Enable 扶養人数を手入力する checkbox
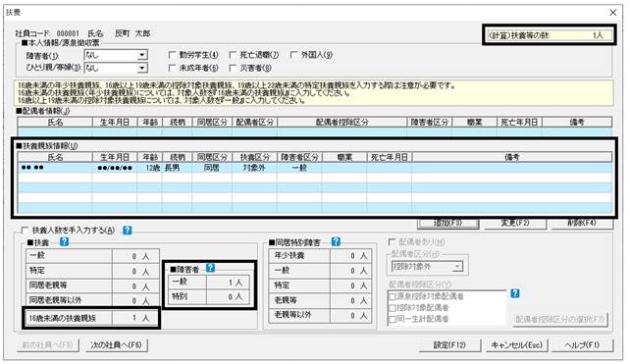Image resolution: width=630 pixels, height=364 pixels. 25,231
